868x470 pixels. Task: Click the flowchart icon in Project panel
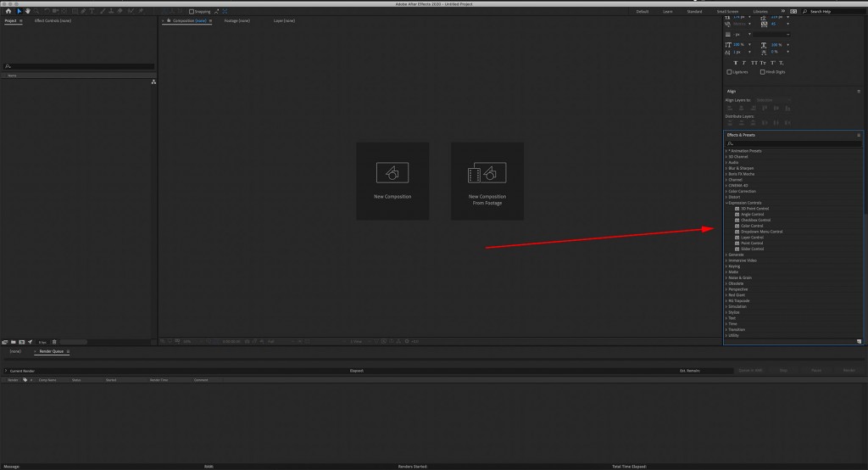(153, 82)
